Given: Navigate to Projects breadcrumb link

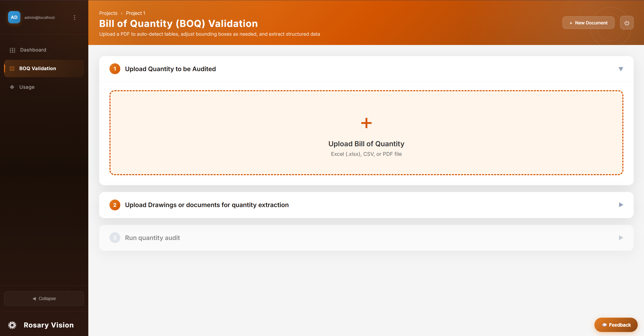Looking at the screenshot, I should (x=108, y=13).
